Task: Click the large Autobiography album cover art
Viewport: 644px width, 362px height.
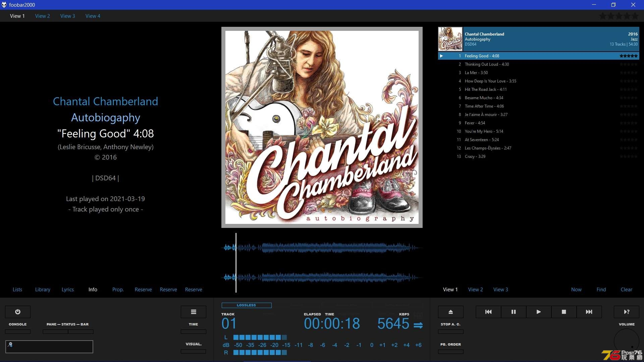Action: click(322, 127)
